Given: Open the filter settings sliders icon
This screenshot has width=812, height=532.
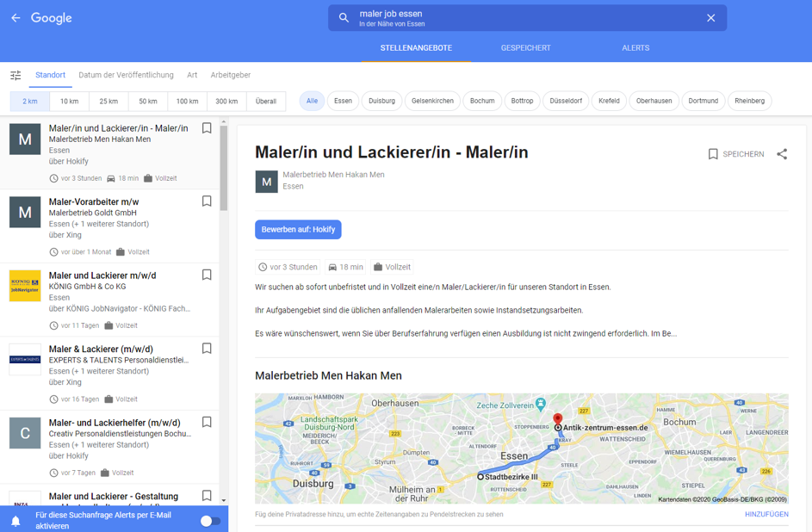Looking at the screenshot, I should [16, 75].
